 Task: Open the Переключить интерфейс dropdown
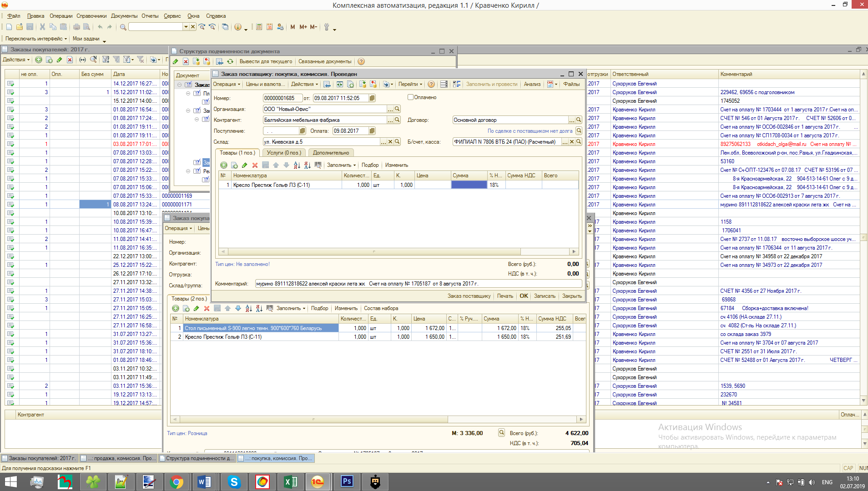click(x=36, y=39)
